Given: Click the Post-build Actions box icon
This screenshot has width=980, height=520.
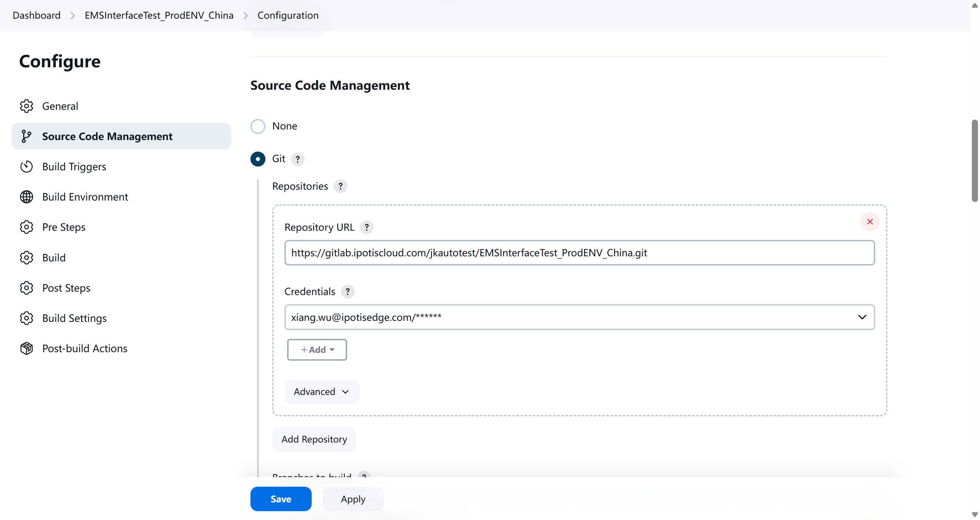Looking at the screenshot, I should click(x=26, y=348).
